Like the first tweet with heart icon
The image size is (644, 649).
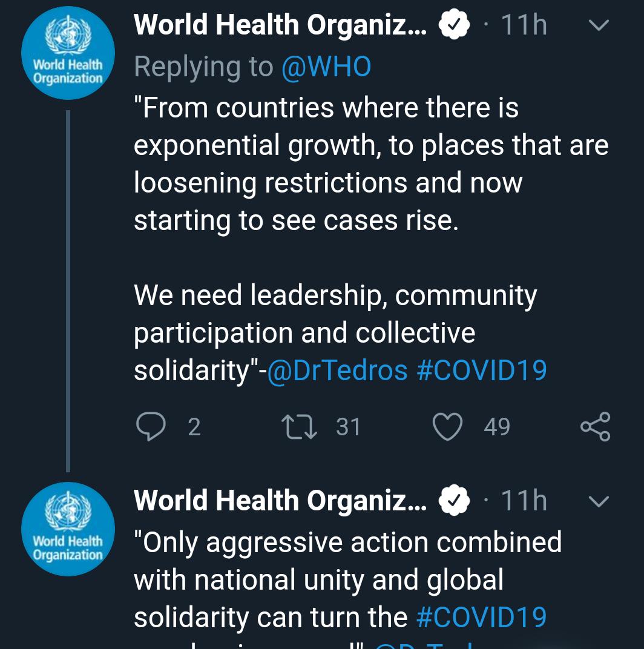pos(448,427)
